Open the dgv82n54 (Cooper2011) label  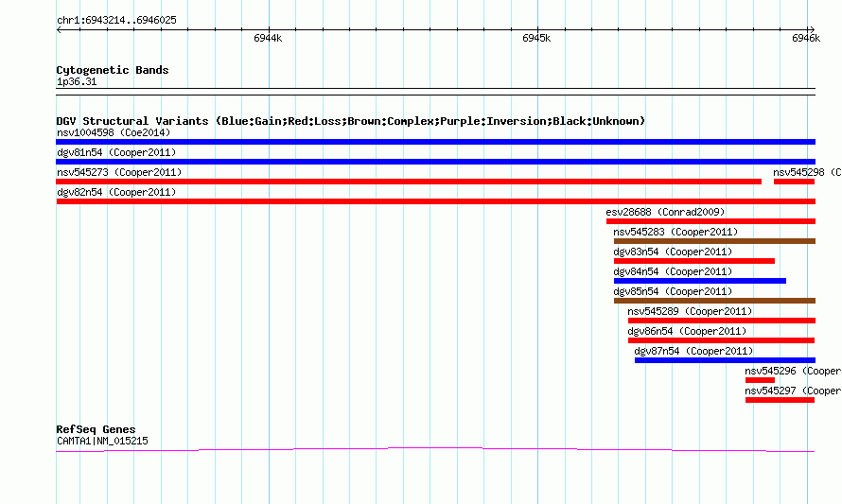click(x=116, y=192)
